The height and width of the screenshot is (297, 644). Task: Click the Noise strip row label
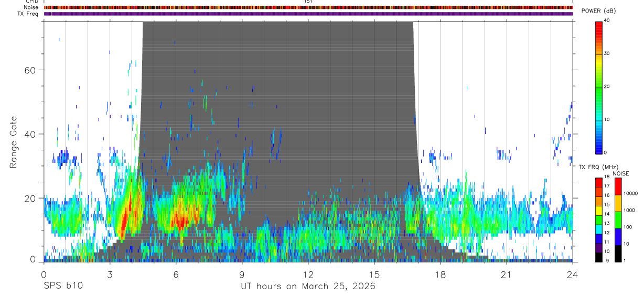31,7
